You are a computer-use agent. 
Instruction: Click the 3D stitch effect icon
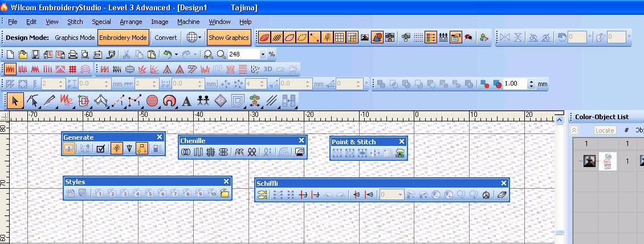(x=268, y=69)
